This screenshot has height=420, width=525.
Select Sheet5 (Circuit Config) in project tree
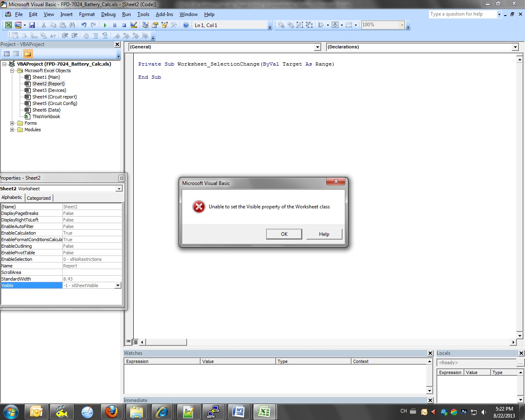[x=55, y=103]
